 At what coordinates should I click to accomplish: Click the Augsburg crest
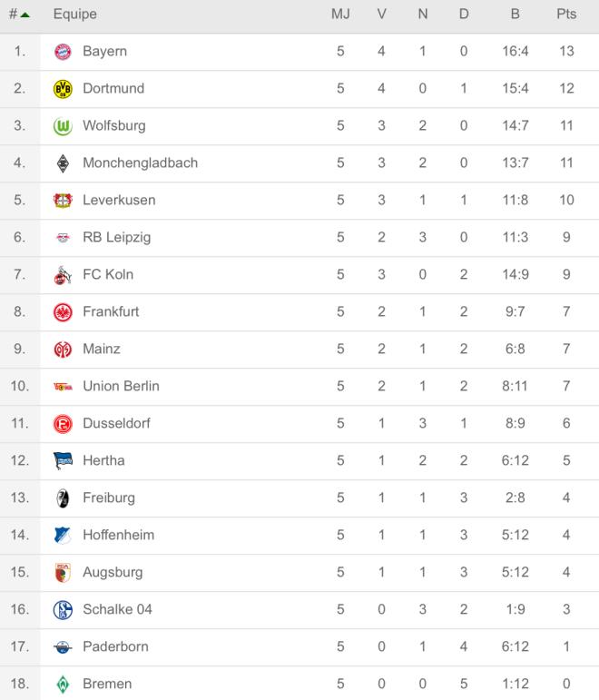62,573
